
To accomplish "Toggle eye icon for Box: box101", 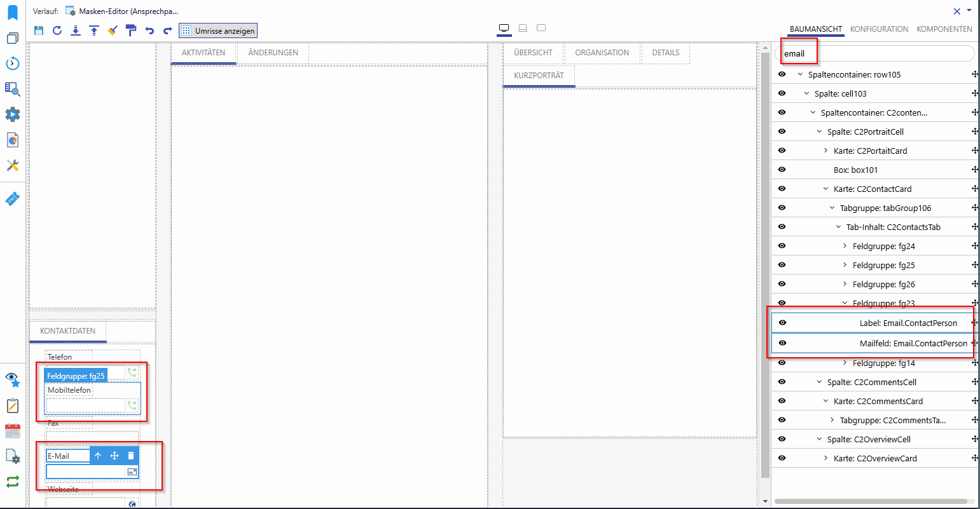I will pyautogui.click(x=782, y=170).
